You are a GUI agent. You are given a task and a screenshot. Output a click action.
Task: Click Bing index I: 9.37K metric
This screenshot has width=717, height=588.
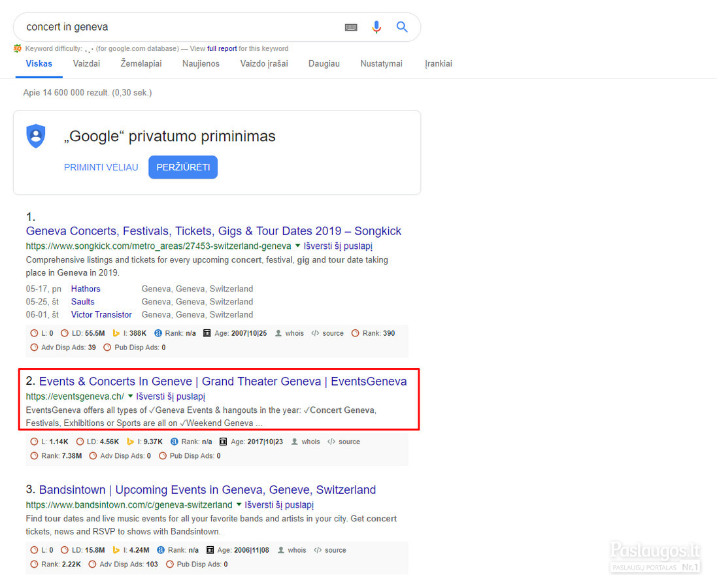[x=144, y=442]
